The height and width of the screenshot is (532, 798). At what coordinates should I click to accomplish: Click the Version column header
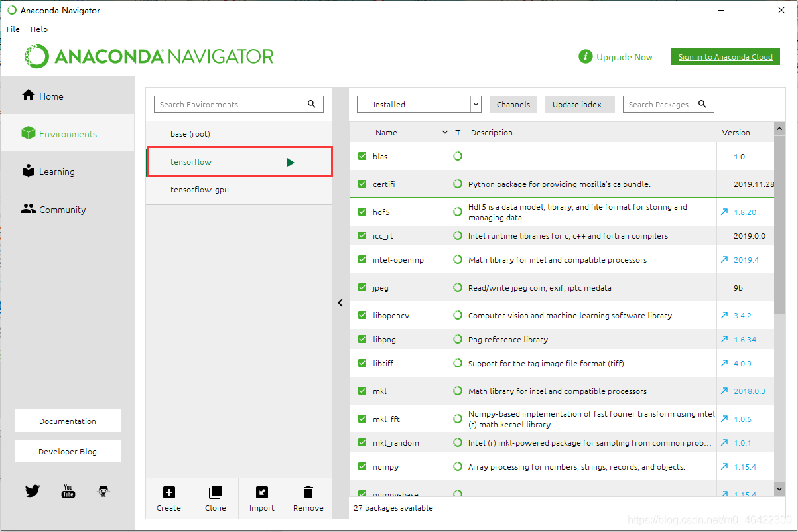pos(736,133)
